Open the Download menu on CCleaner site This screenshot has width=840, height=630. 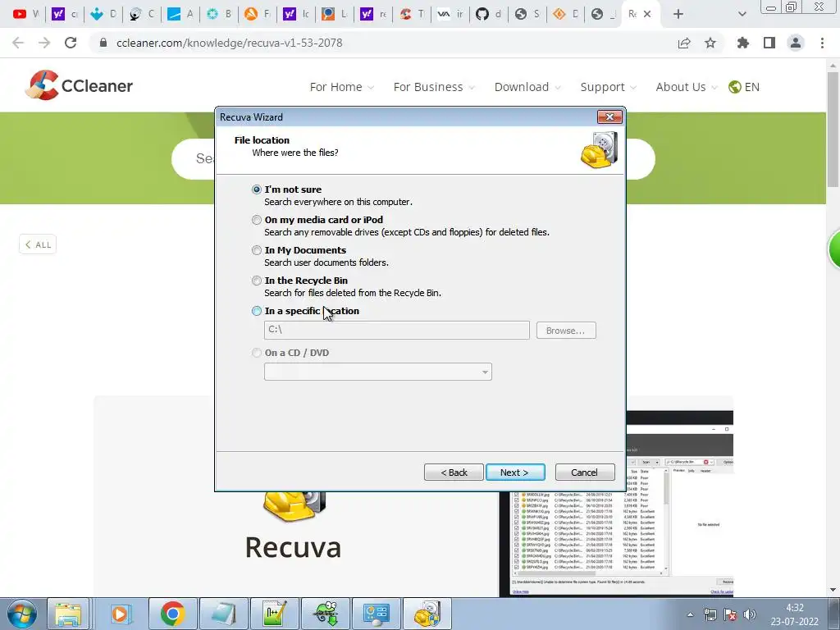[x=527, y=87]
